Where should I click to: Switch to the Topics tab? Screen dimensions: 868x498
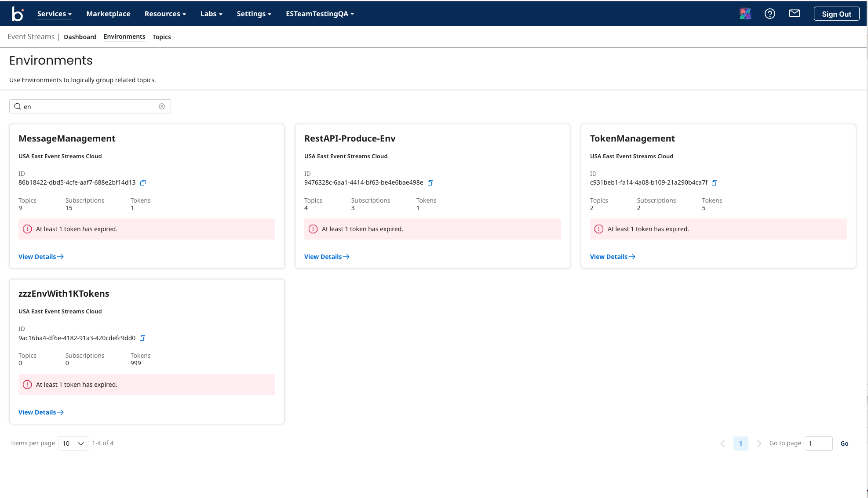pyautogui.click(x=161, y=37)
